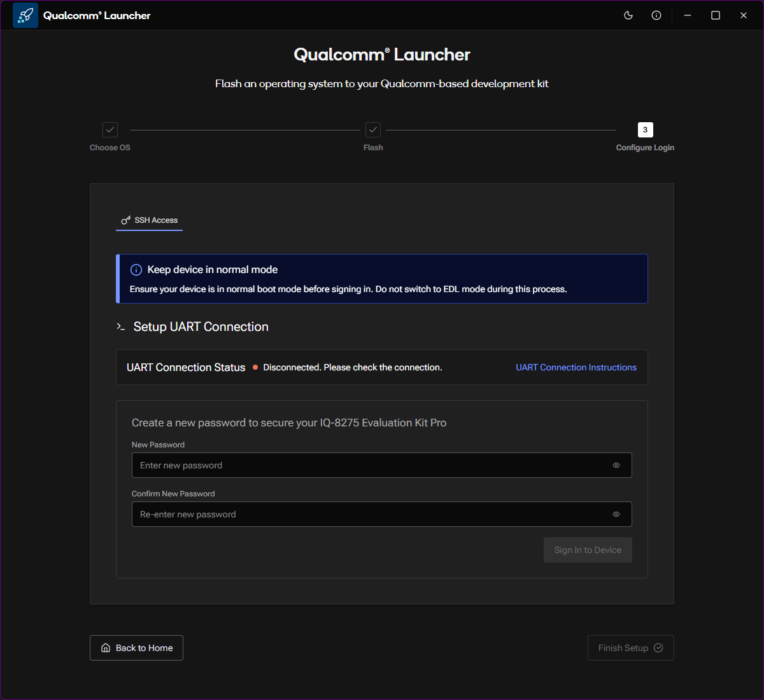The image size is (764, 700).
Task: Select the SSH Access tab
Action: click(x=150, y=220)
